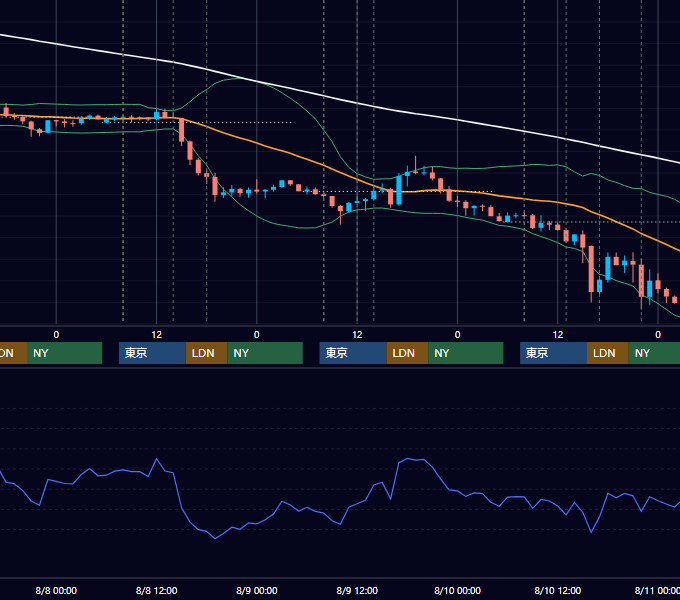Click the tall blue candle after 8/9 12:00
Viewport: 680px width, 600px height.
coord(399,190)
